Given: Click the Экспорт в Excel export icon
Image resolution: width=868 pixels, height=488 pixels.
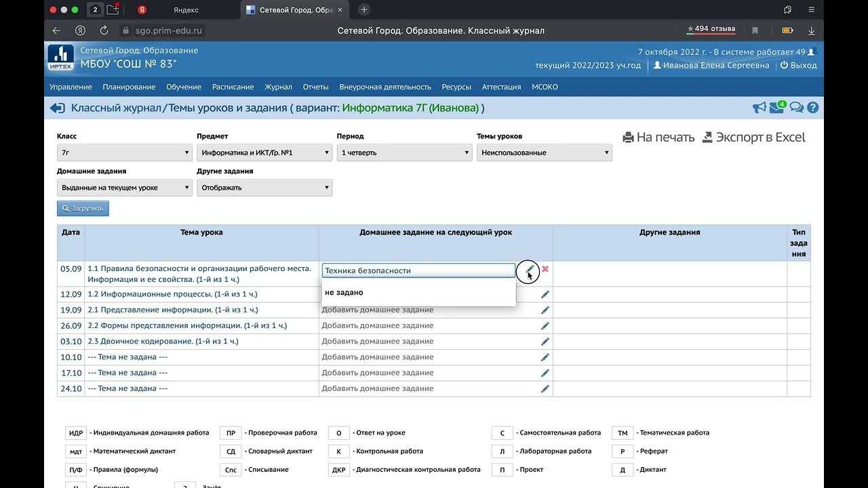Looking at the screenshot, I should point(707,137).
